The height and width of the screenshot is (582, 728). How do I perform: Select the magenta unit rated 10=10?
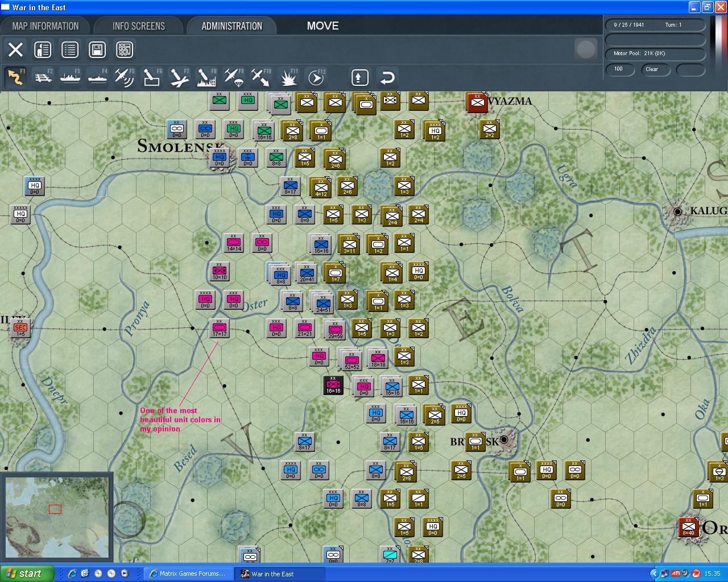tap(220, 271)
